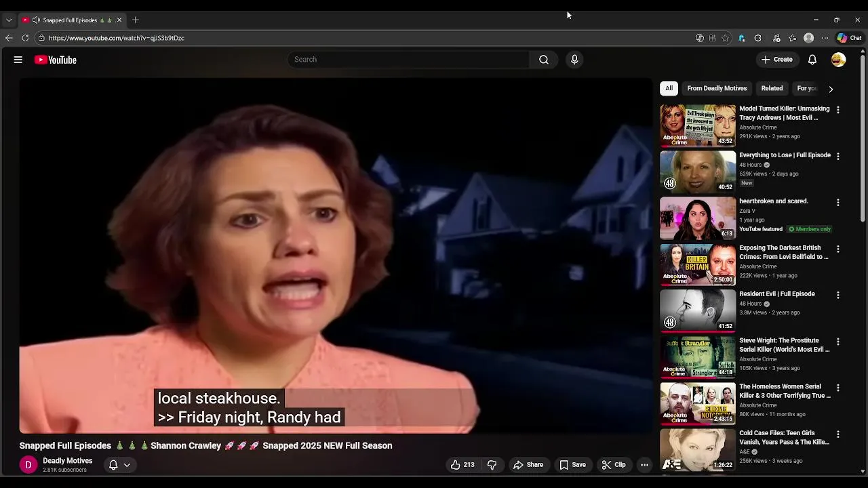Open options for Resident Evil video
Viewport: 868px width, 488px height.
click(x=837, y=295)
